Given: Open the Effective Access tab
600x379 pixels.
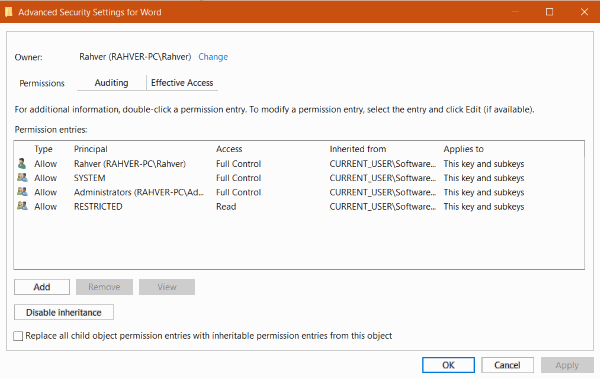Looking at the screenshot, I should coord(182,83).
